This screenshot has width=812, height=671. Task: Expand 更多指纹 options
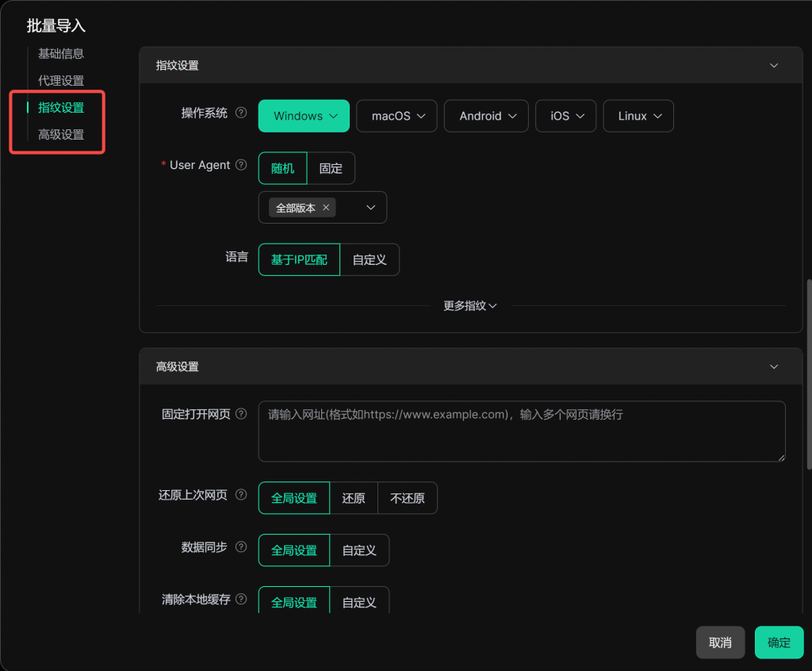pyautogui.click(x=470, y=306)
